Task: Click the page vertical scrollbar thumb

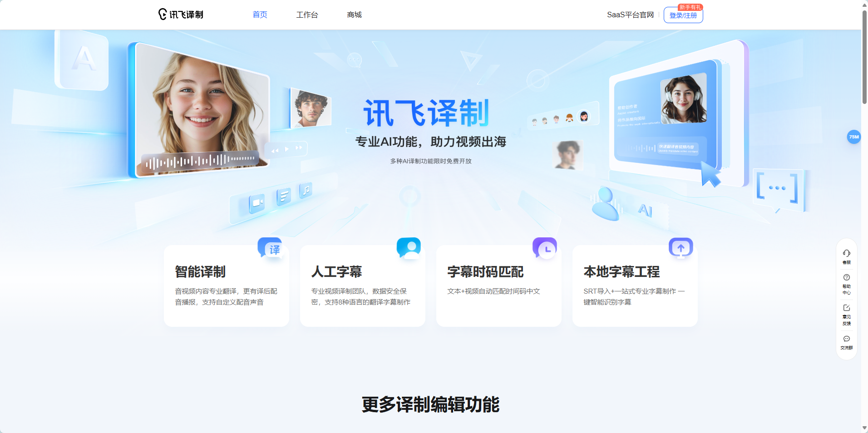Action: tap(864, 57)
